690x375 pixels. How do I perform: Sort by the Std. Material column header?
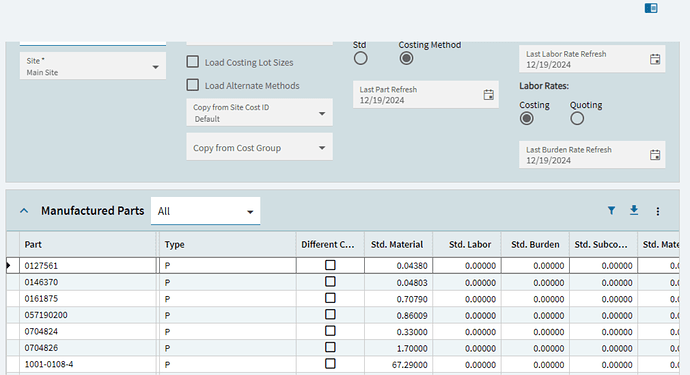coord(397,245)
